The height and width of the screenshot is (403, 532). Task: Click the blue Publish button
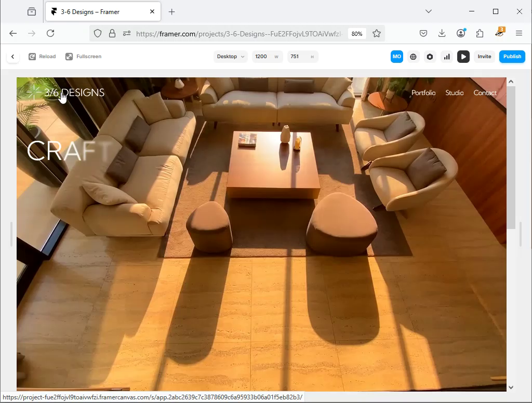[512, 56]
